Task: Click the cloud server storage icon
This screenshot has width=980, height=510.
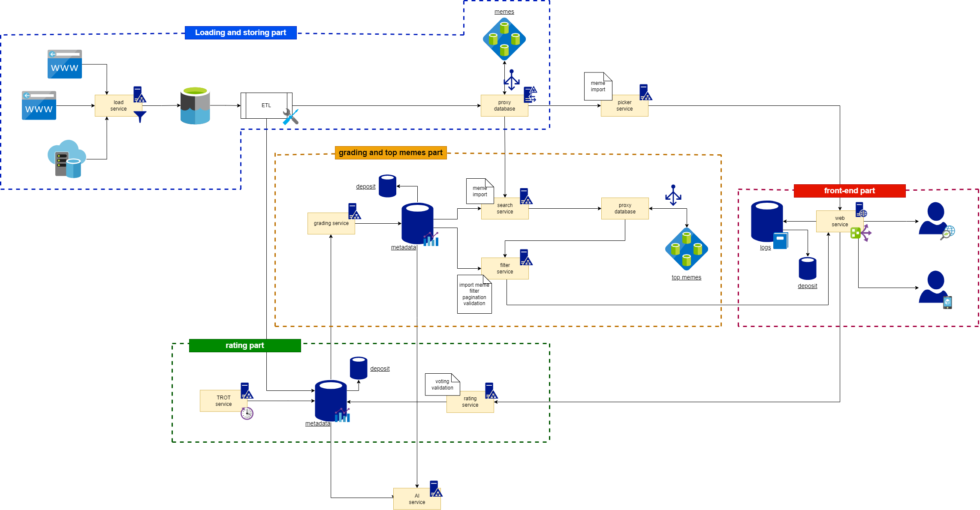Action: [x=66, y=159]
